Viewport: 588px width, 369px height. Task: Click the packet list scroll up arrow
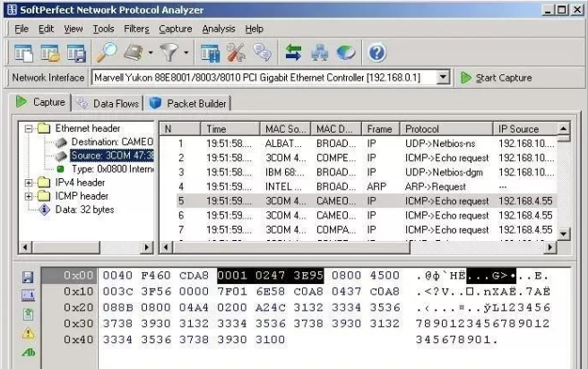coord(563,129)
